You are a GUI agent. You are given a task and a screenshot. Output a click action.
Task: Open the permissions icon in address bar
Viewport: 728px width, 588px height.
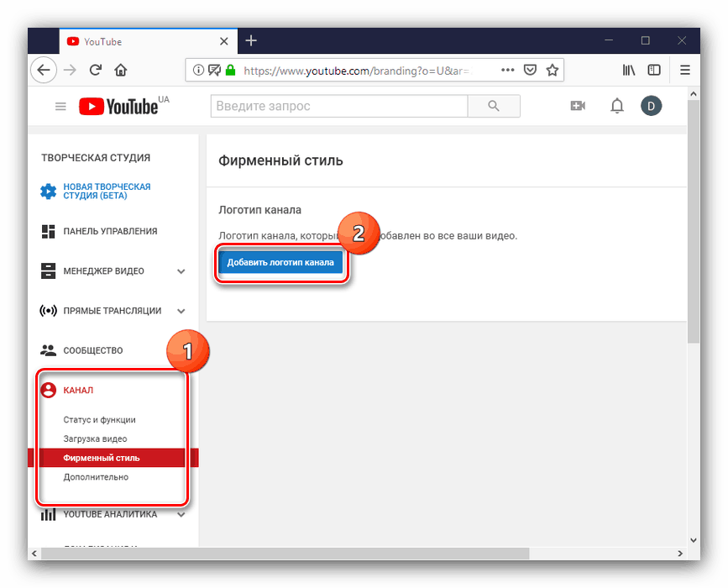click(214, 70)
